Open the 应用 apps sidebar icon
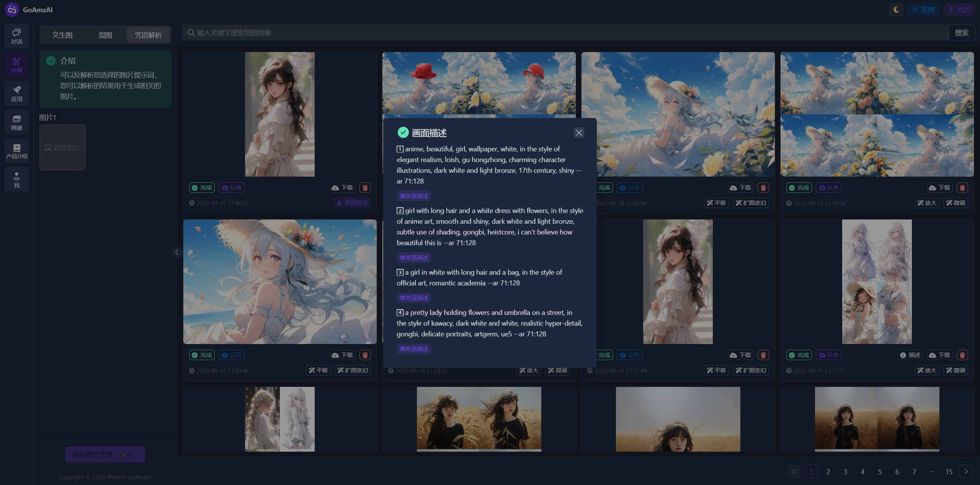Screen dimensions: 980x485 tap(16, 93)
